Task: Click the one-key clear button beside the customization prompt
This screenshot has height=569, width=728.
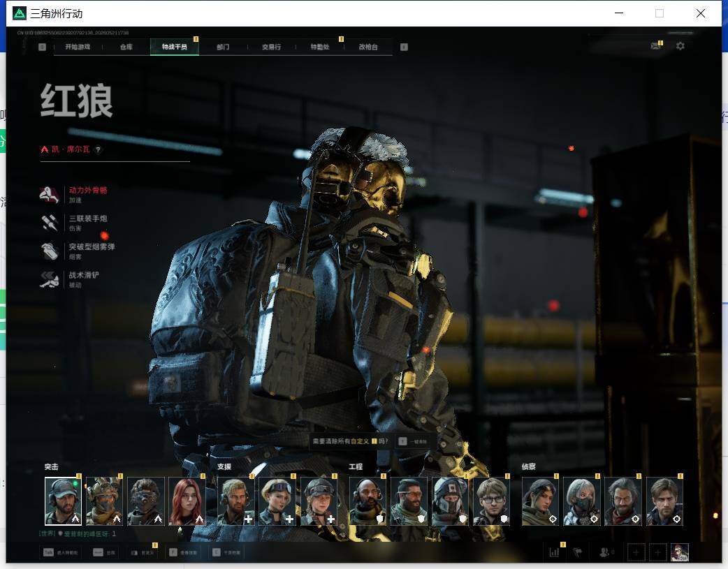Action: point(412,441)
